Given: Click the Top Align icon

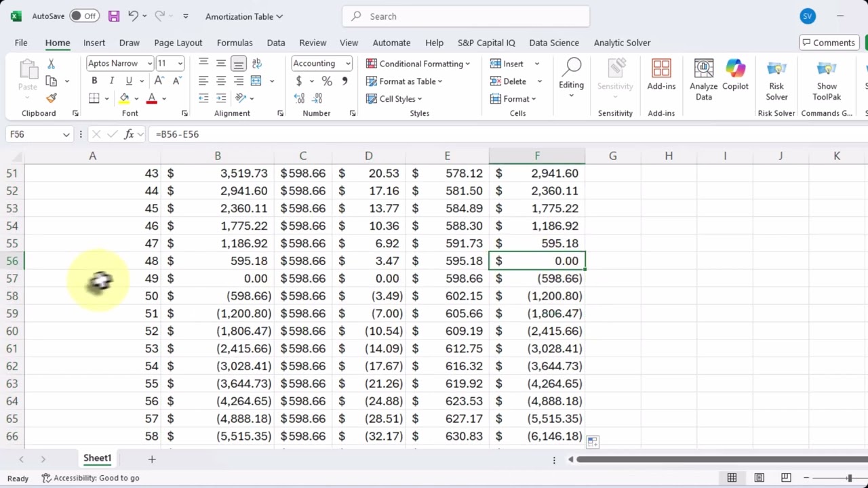Looking at the screenshot, I should click(203, 63).
